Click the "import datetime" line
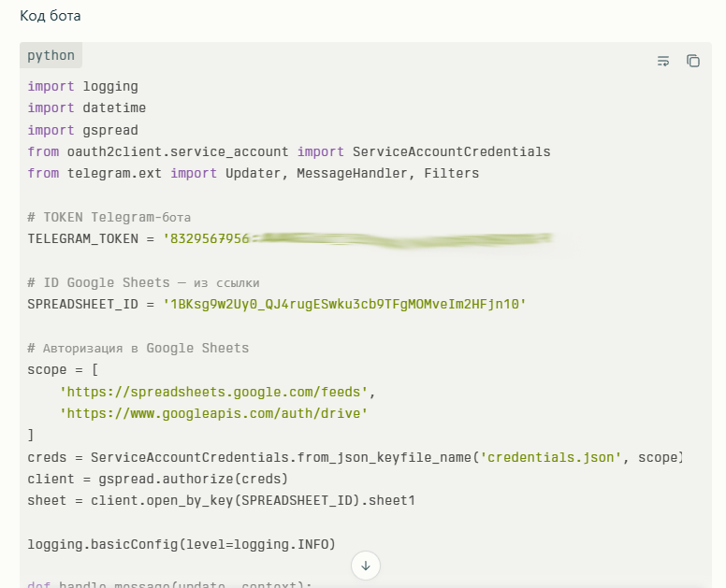Image resolution: width=726 pixels, height=588 pixels. [86, 108]
